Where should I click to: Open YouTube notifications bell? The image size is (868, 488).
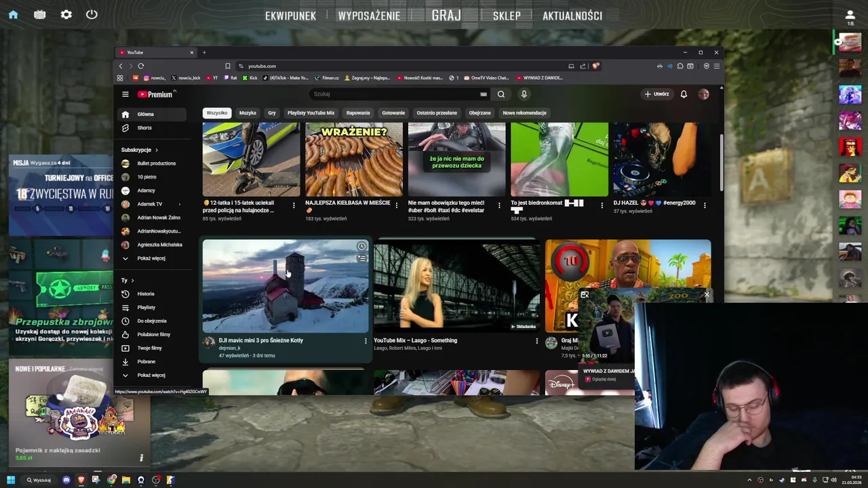click(684, 94)
